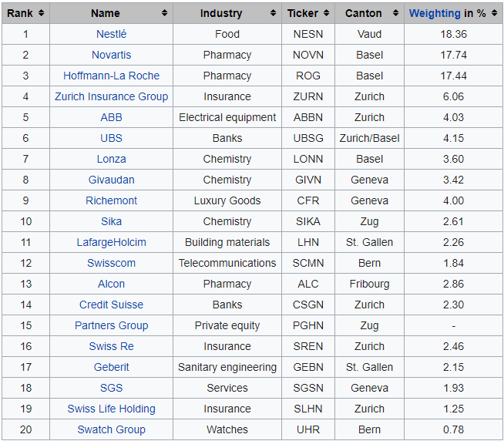Image resolution: width=504 pixels, height=441 pixels.
Task: Select the PGHN ticker cell
Action: pos(308,325)
